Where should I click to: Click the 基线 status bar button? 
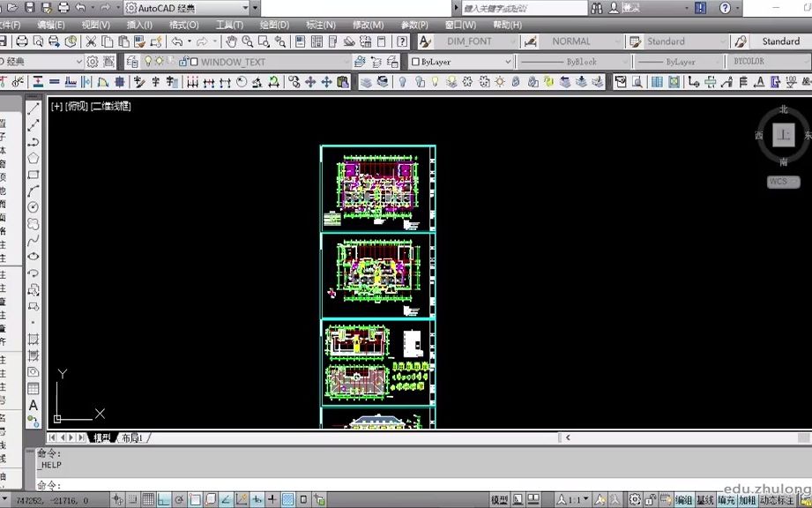coord(704,500)
